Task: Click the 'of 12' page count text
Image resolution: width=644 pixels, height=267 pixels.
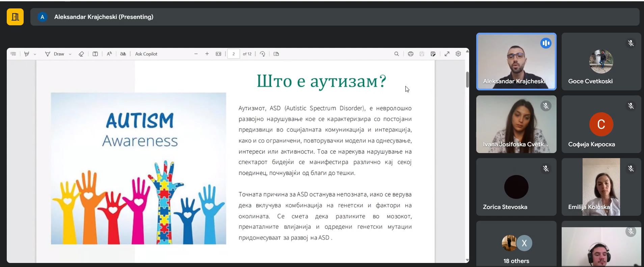Action: coord(247,54)
